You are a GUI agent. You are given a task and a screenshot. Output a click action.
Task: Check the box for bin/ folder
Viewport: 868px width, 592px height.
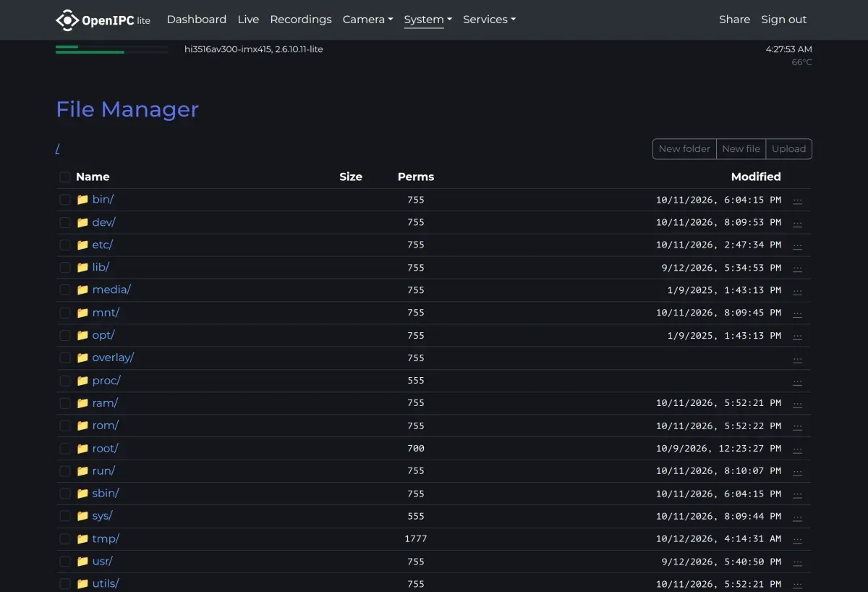click(x=65, y=200)
